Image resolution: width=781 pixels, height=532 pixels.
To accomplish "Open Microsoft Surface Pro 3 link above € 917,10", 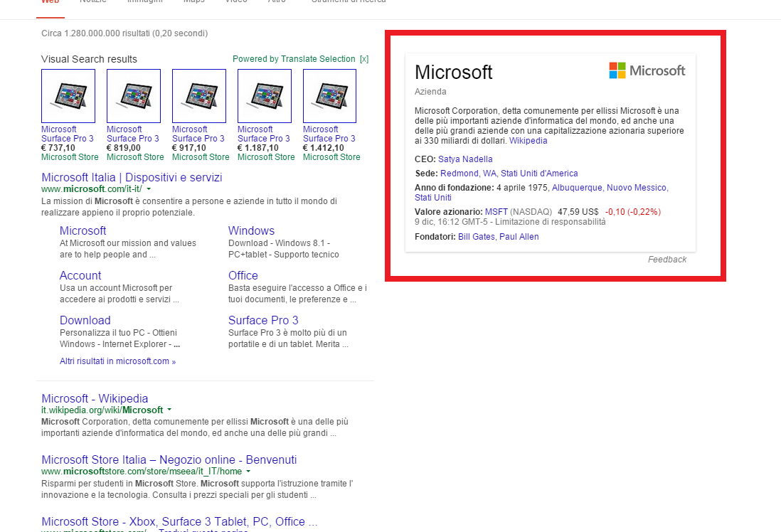I will coord(198,134).
